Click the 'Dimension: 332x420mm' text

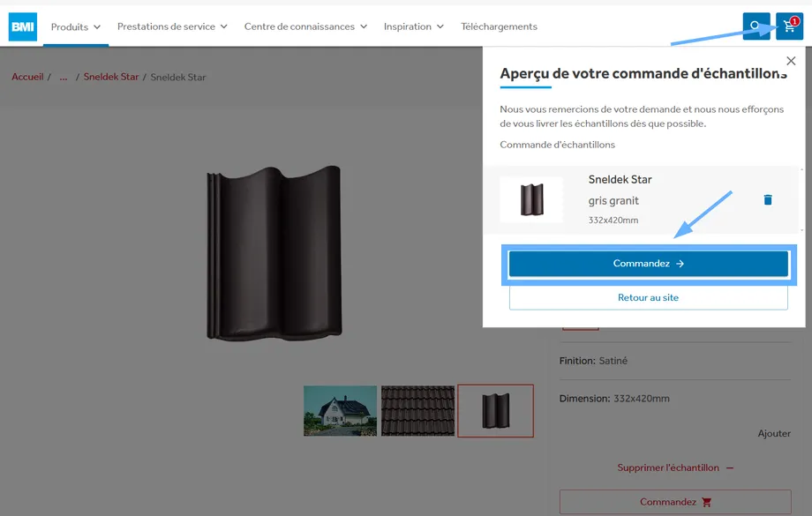[x=614, y=399]
